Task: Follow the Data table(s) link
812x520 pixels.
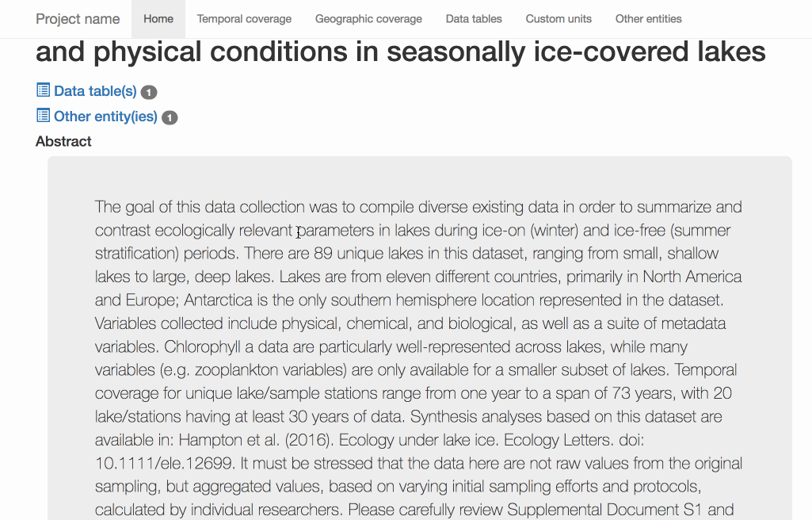Action: coord(95,91)
